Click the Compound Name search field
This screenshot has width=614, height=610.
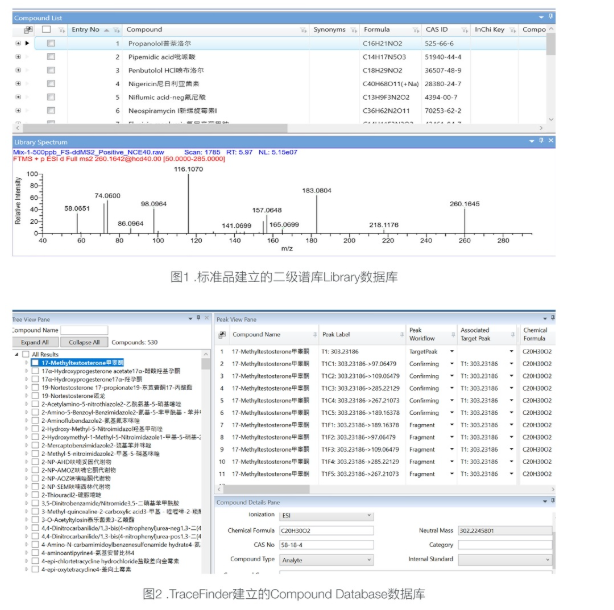(84, 330)
